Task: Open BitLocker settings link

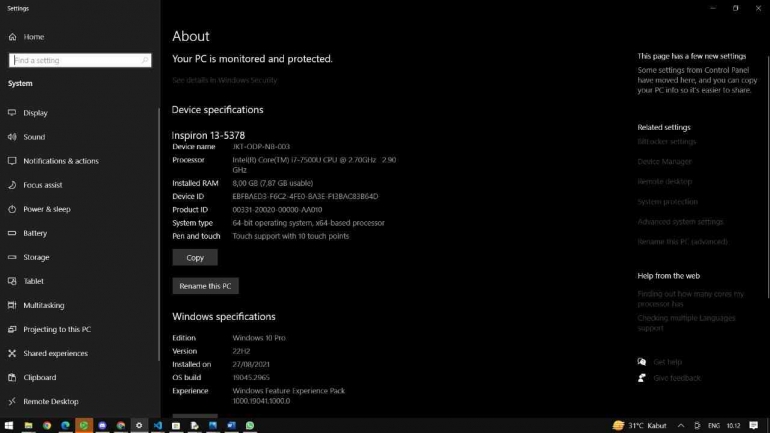Action: (666, 141)
